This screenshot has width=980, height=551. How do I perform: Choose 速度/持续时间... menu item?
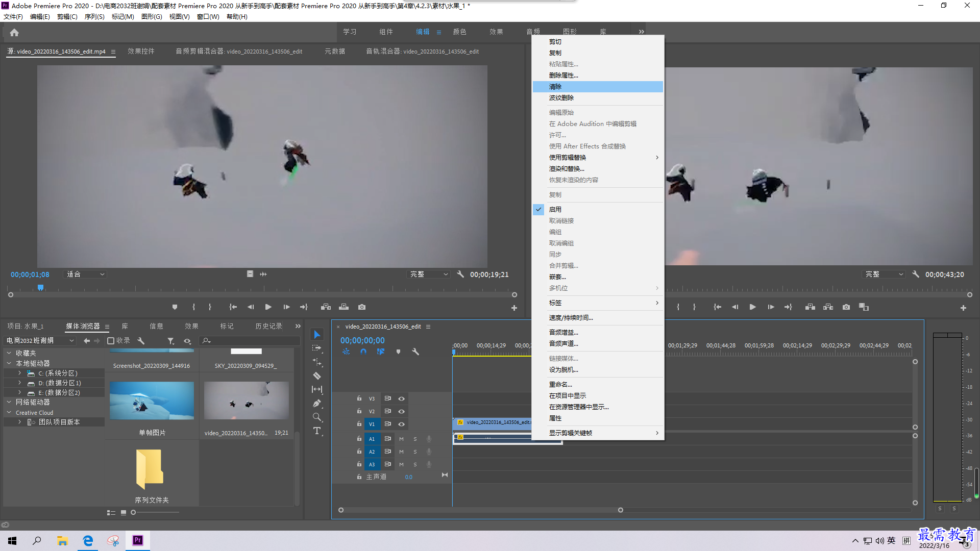pos(598,318)
